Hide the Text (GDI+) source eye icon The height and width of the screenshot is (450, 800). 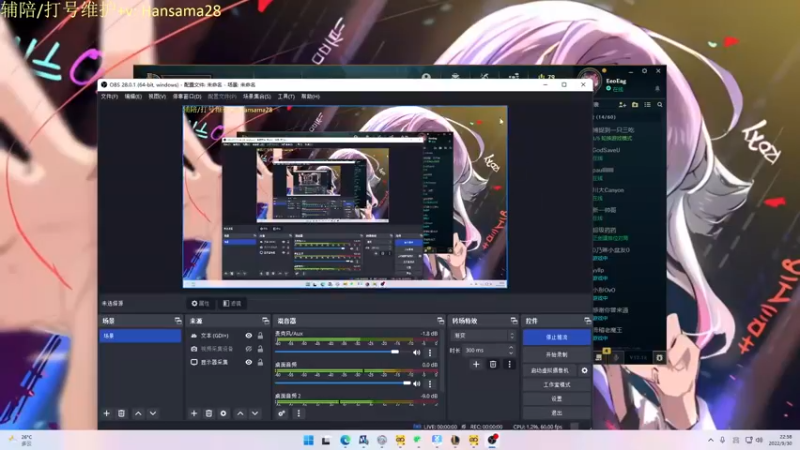(248, 336)
